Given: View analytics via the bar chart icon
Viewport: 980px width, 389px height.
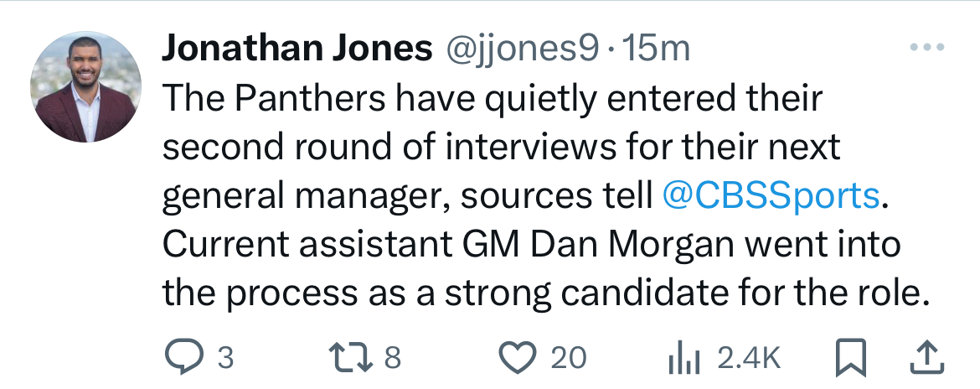Looking at the screenshot, I should pyautogui.click(x=685, y=358).
